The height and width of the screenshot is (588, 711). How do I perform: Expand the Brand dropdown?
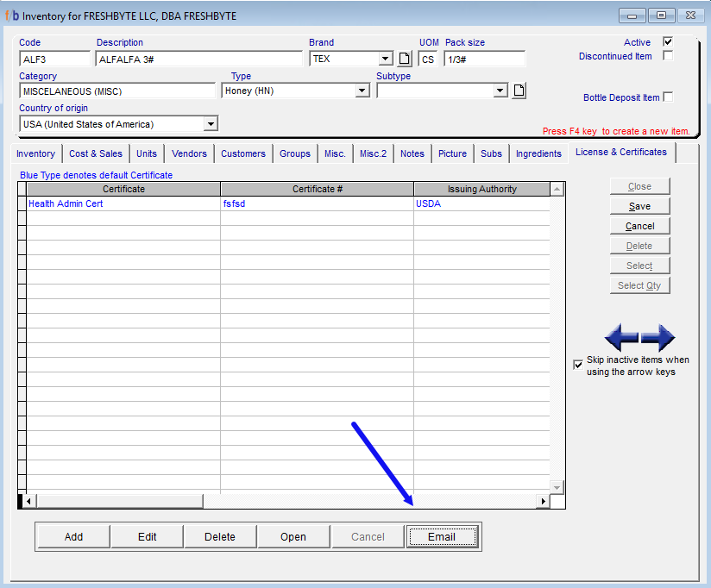coord(385,59)
